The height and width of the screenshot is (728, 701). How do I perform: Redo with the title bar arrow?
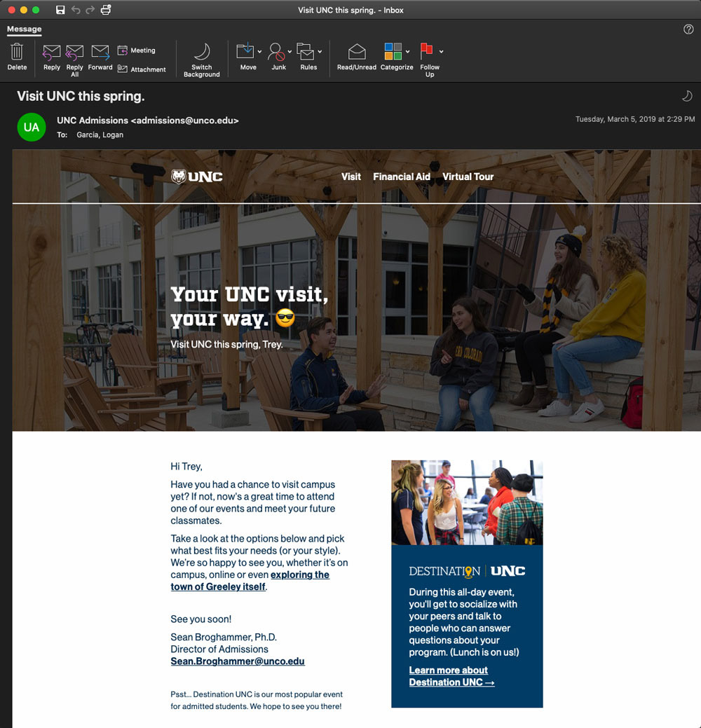pos(90,10)
